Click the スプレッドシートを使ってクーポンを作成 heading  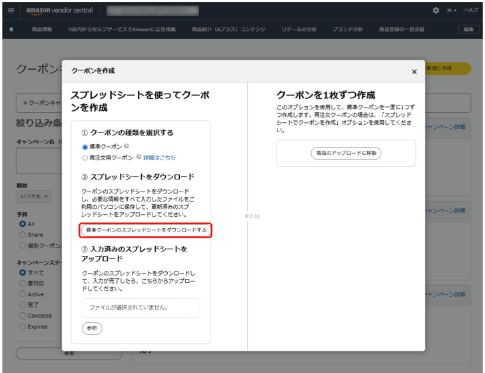coord(140,101)
